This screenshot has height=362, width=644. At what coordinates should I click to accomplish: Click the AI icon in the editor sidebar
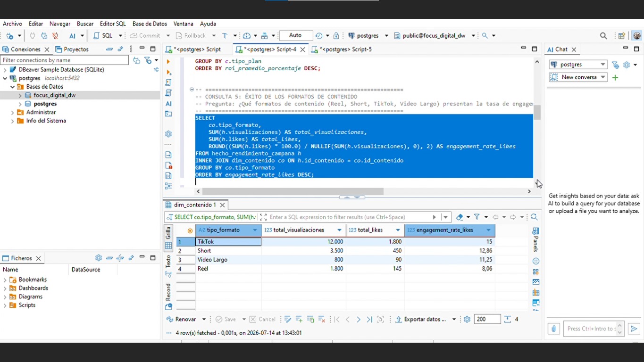pos(168,104)
